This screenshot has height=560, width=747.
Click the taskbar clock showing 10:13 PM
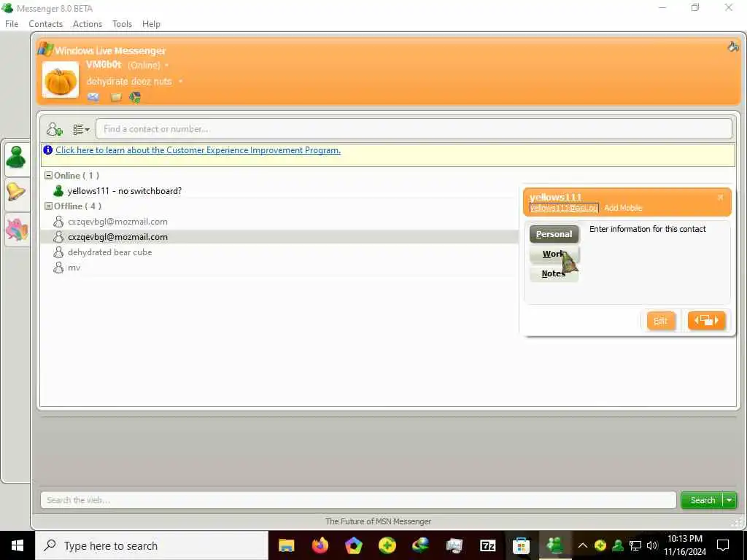pyautogui.click(x=684, y=545)
